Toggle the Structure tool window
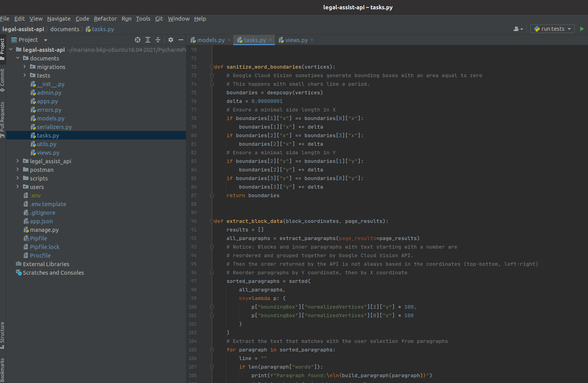 [x=3, y=335]
